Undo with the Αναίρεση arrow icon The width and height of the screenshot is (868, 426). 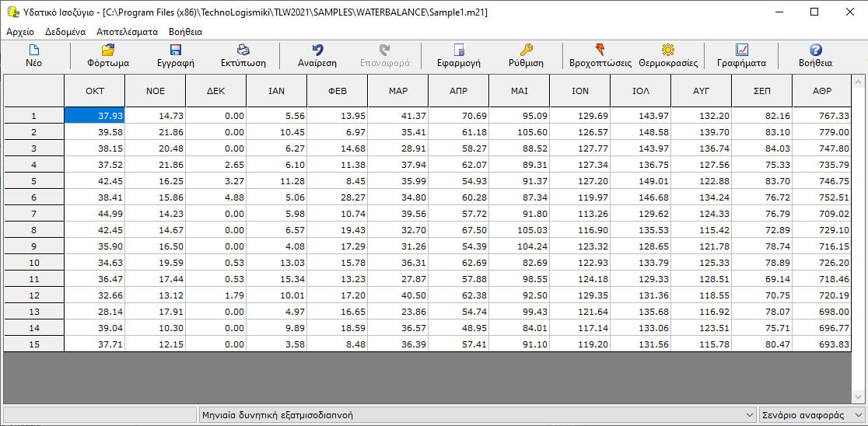tap(317, 51)
